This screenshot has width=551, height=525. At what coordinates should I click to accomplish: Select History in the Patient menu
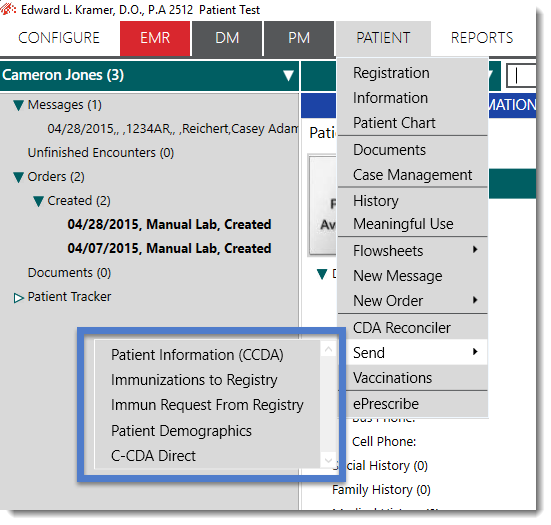pyautogui.click(x=413, y=201)
